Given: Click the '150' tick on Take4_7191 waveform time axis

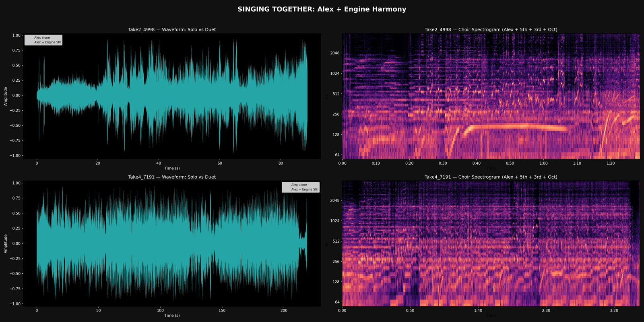Looking at the screenshot, I should 222,310.
